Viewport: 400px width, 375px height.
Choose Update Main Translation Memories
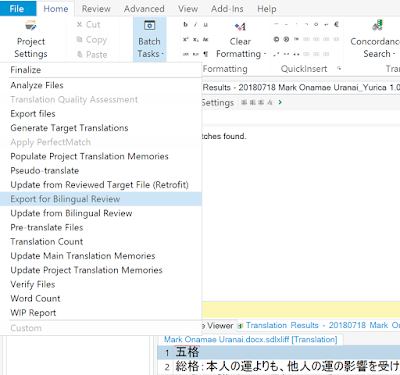pos(101,256)
